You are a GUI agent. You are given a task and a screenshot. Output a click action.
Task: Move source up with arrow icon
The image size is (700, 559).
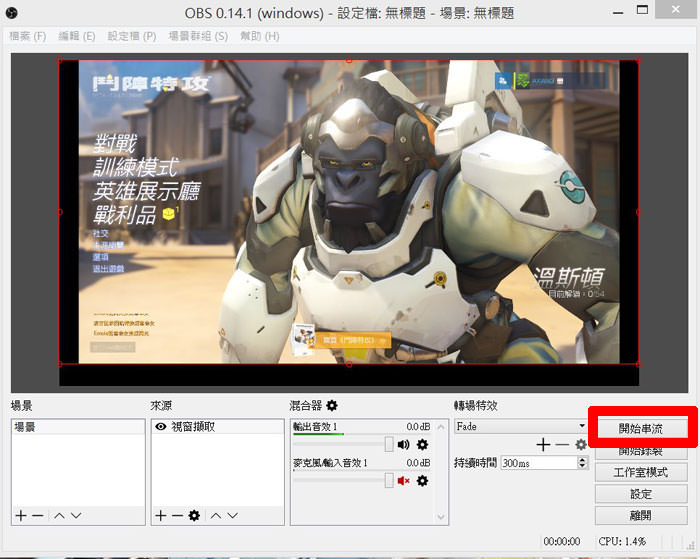point(216,516)
